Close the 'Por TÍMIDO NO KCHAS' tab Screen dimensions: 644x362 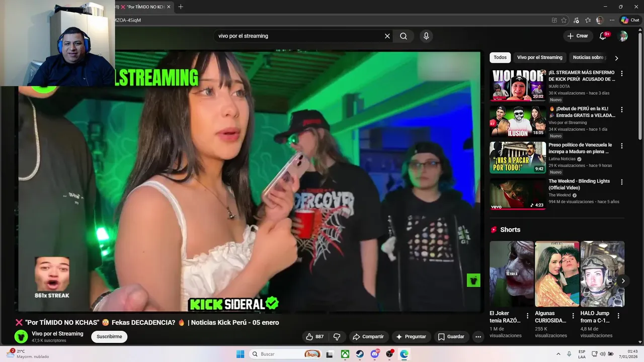point(169,7)
